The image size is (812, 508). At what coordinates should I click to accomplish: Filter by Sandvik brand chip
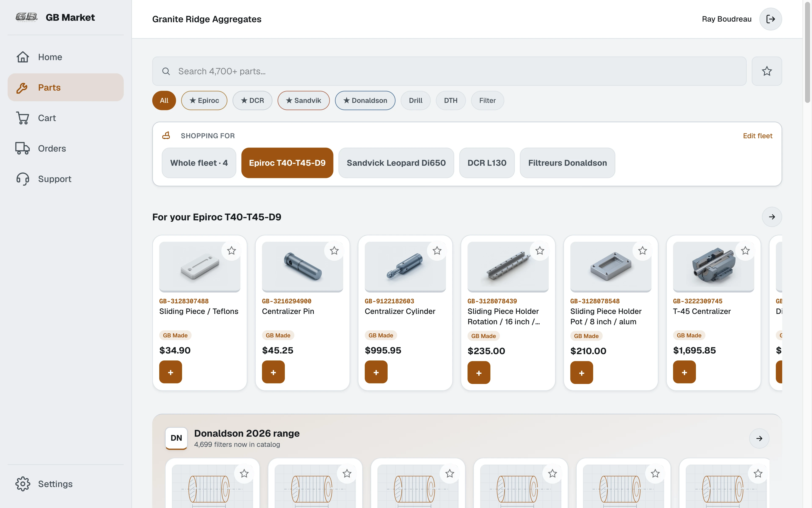(304, 101)
